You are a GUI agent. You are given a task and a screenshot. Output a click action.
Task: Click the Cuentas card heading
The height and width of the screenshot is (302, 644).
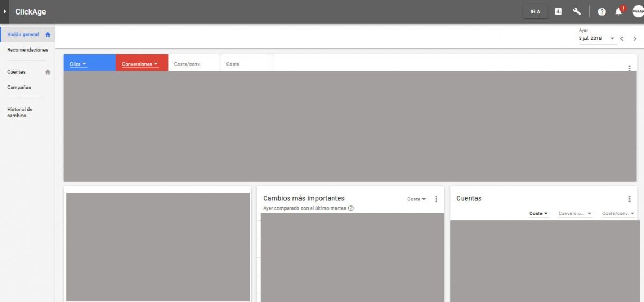[469, 199]
